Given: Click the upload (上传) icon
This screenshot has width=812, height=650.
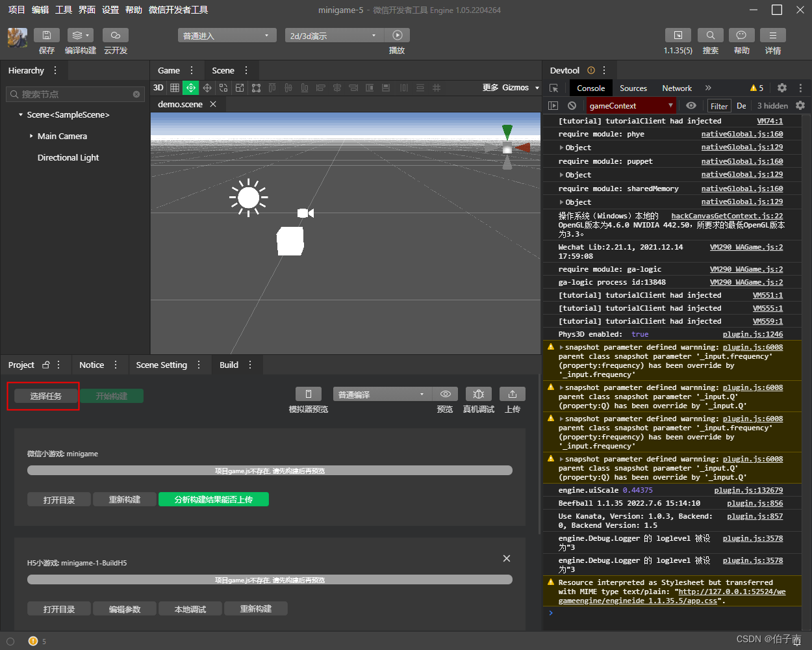Looking at the screenshot, I should click(x=513, y=394).
